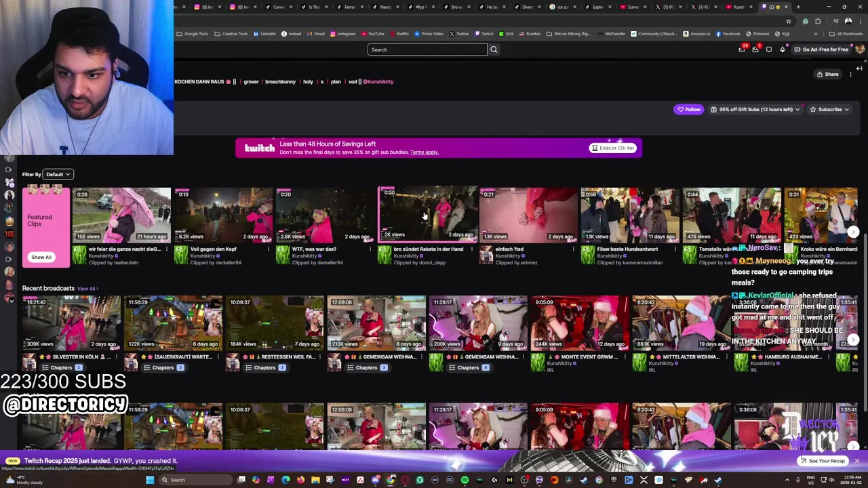The height and width of the screenshot is (488, 868).
Task: Open the channel three-dot options menu
Action: pyautogui.click(x=851, y=74)
